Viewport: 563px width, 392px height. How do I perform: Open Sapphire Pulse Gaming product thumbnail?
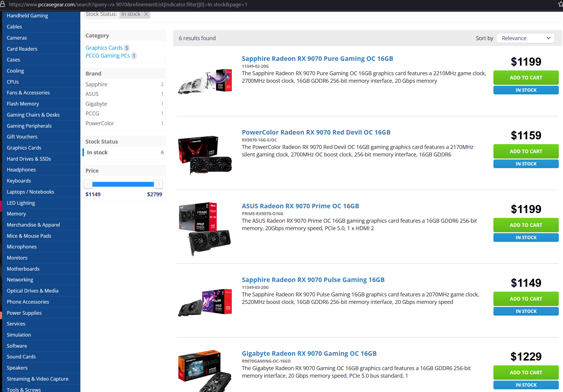[x=205, y=302]
